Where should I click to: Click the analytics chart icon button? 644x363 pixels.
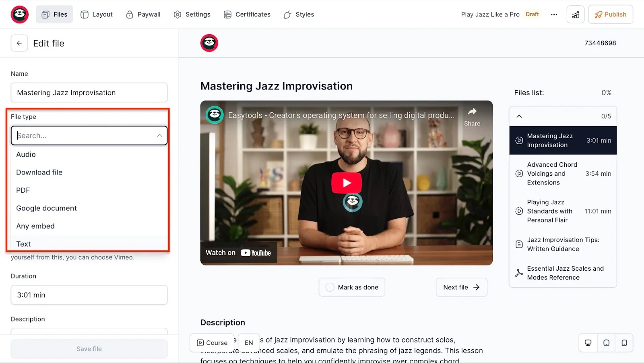point(576,15)
